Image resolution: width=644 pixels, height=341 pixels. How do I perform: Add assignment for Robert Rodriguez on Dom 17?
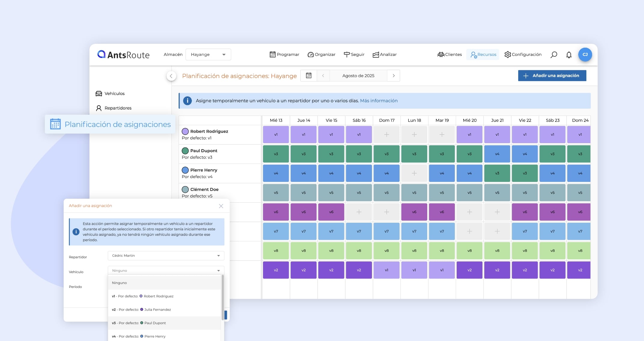pos(386,134)
